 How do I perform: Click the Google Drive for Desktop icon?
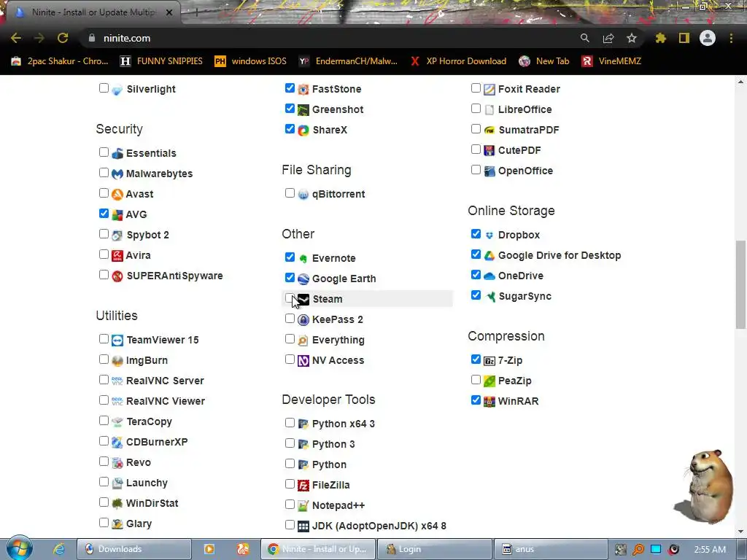click(x=489, y=256)
